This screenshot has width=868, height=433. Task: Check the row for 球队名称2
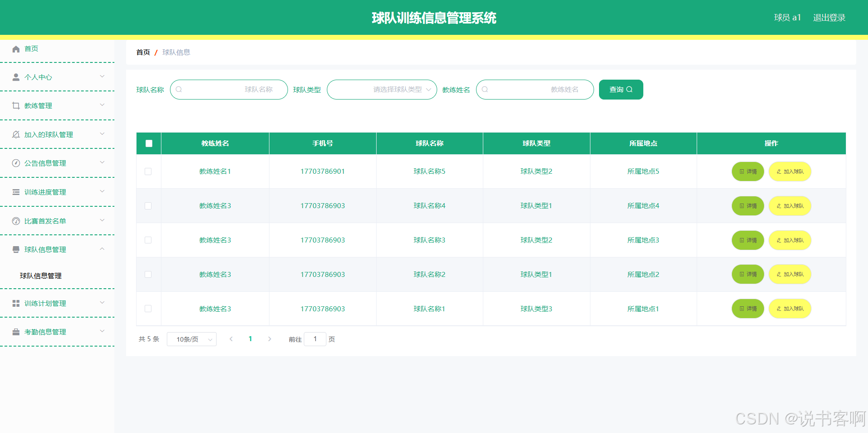coord(148,275)
